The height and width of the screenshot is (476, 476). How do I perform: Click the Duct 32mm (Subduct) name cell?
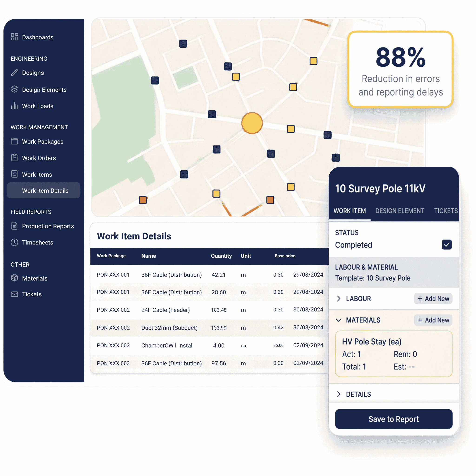tap(169, 328)
